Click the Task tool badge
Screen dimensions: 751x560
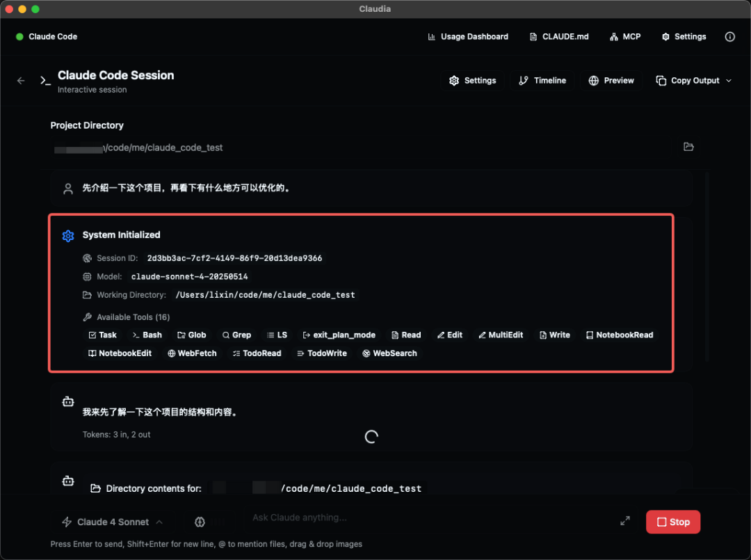pyautogui.click(x=102, y=335)
